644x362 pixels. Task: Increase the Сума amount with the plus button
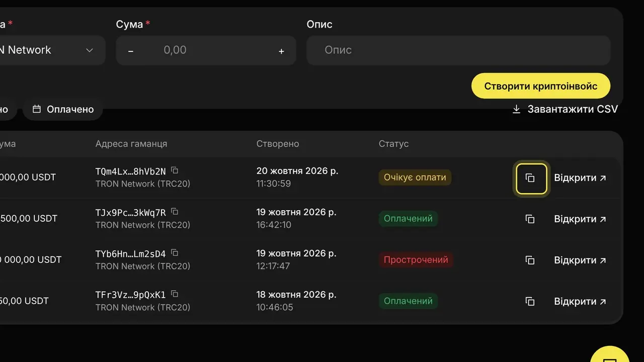281,51
